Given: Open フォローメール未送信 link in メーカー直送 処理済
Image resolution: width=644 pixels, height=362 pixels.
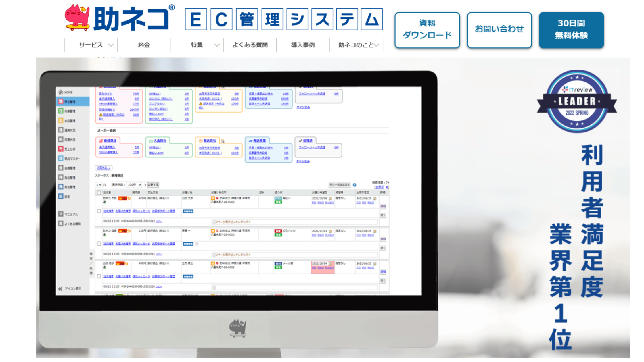Looking at the screenshot, I should pos(312,147).
